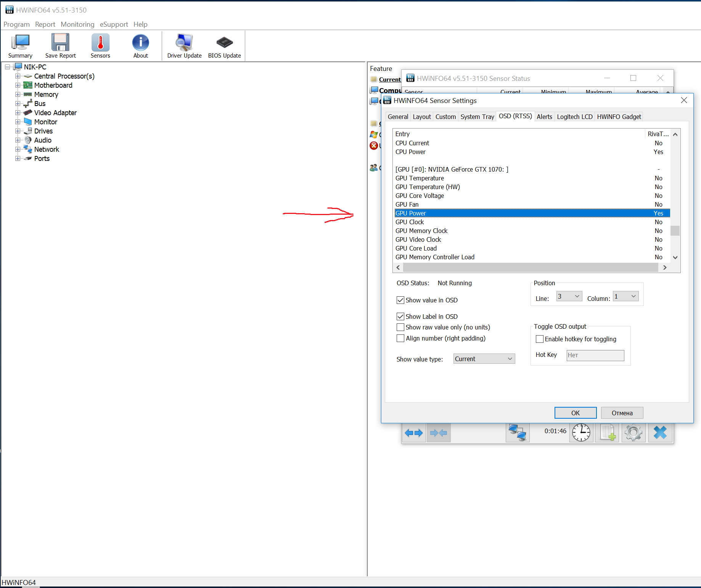
Task: Select the CPU Power entry
Action: pyautogui.click(x=532, y=152)
